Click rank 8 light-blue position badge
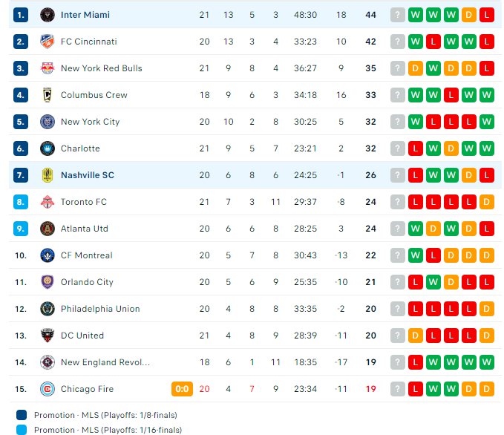The height and width of the screenshot is (435, 504). (21, 202)
